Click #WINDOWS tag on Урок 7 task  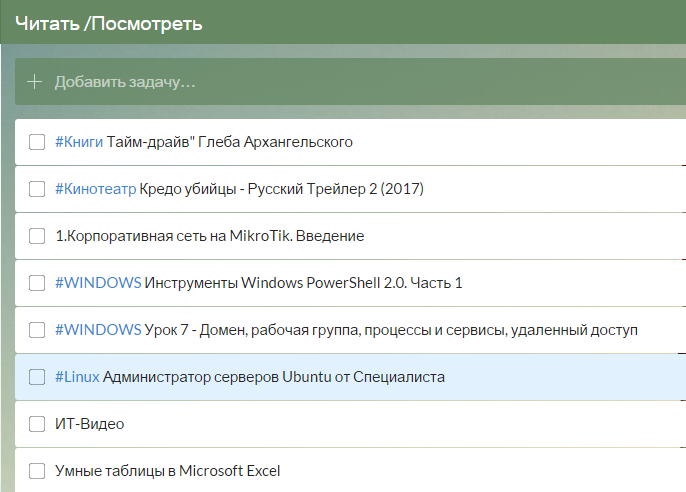tap(98, 330)
